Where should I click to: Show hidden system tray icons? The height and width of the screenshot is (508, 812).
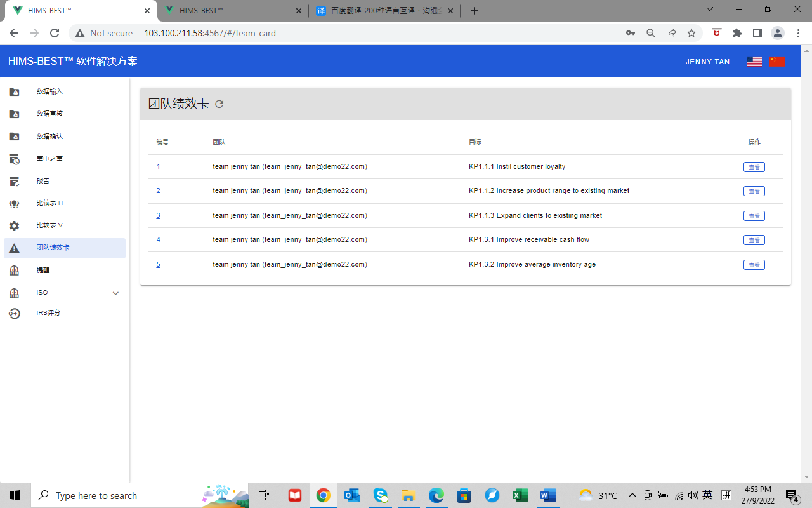[632, 495]
